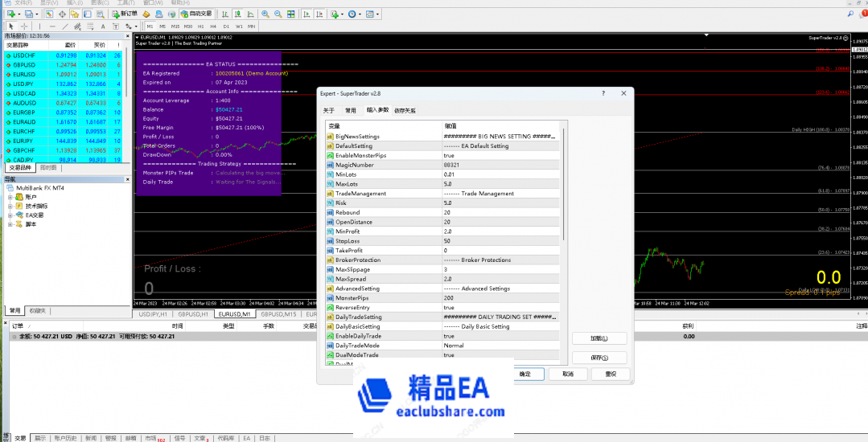The height and width of the screenshot is (442, 868).
Task: Click the 确定 OK button
Action: [x=525, y=374]
